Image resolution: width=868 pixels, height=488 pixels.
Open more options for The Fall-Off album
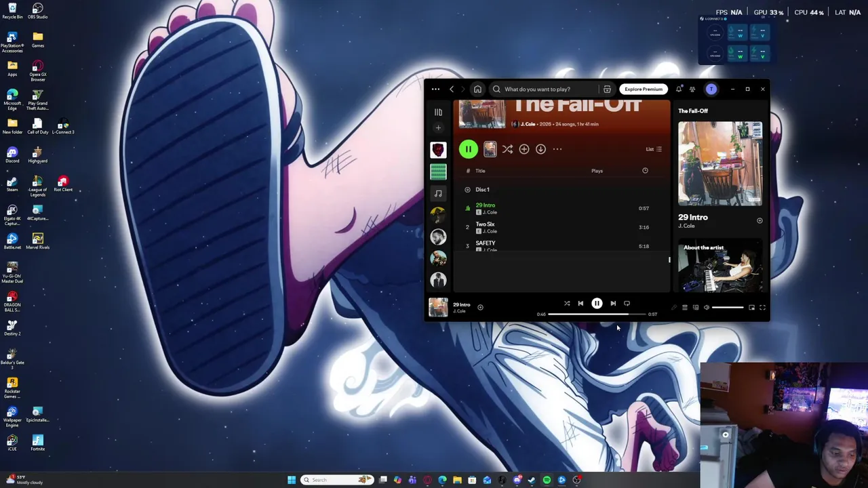click(557, 149)
